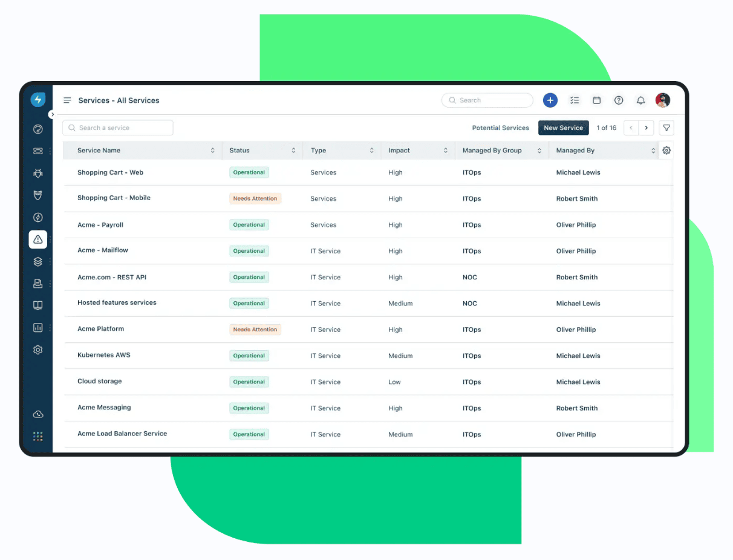
Task: Go to the next page arrow
Action: [x=647, y=128]
